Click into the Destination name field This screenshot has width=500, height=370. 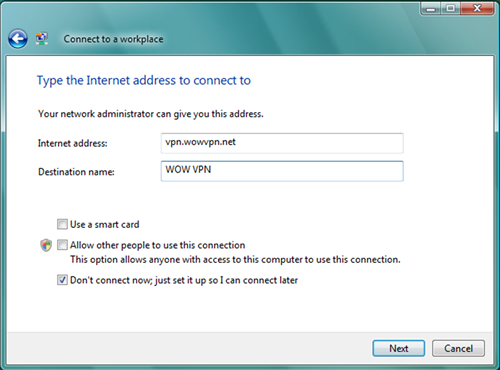[282, 171]
